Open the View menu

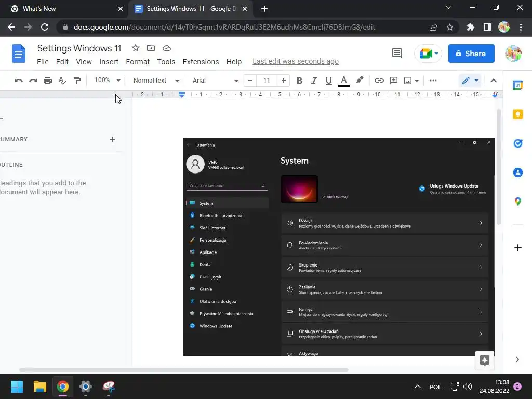84,62
